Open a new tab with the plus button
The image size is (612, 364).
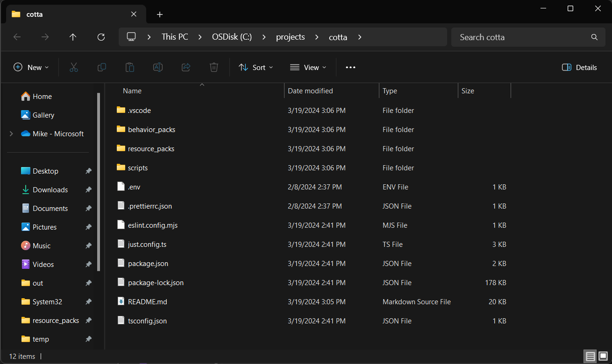tap(159, 14)
